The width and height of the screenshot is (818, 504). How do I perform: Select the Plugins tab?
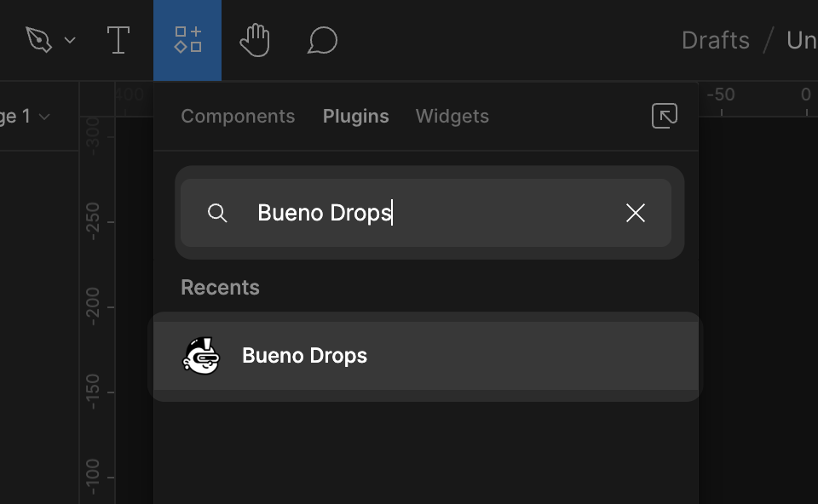[355, 116]
